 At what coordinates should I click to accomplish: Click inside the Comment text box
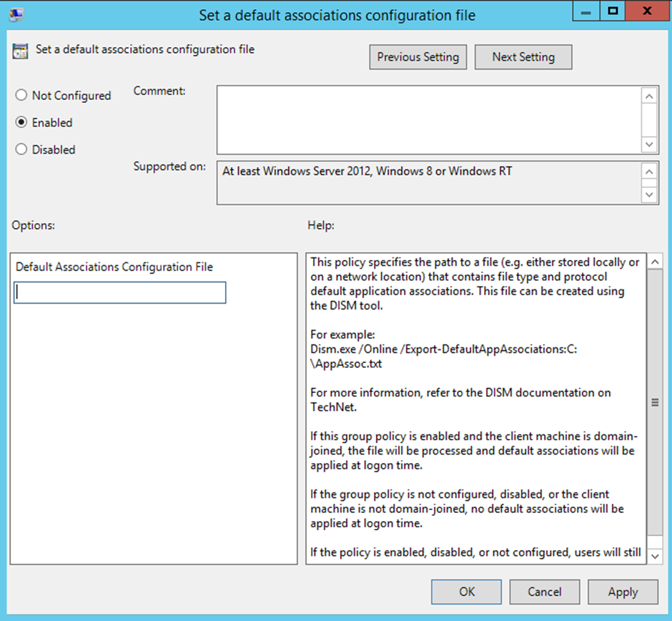coord(429,120)
